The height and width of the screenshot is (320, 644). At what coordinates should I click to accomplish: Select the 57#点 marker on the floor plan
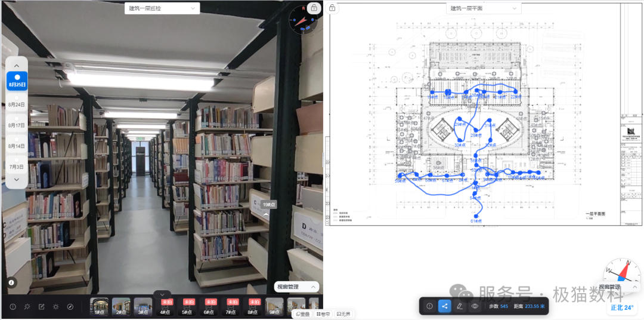tap(447, 176)
